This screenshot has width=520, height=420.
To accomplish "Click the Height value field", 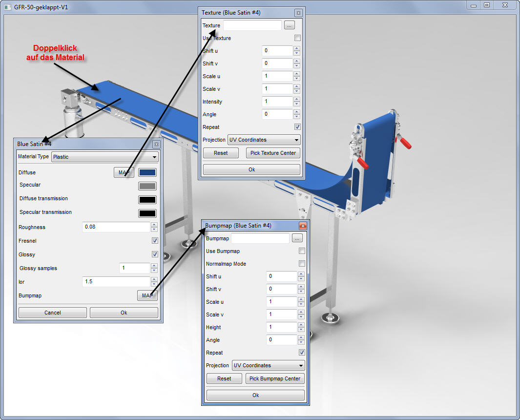I will [282, 327].
